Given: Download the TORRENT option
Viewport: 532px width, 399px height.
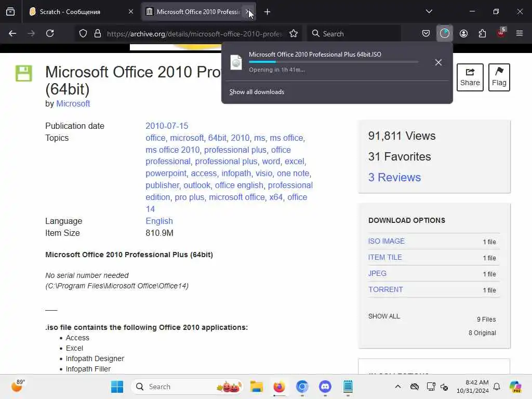Looking at the screenshot, I should pyautogui.click(x=386, y=290).
